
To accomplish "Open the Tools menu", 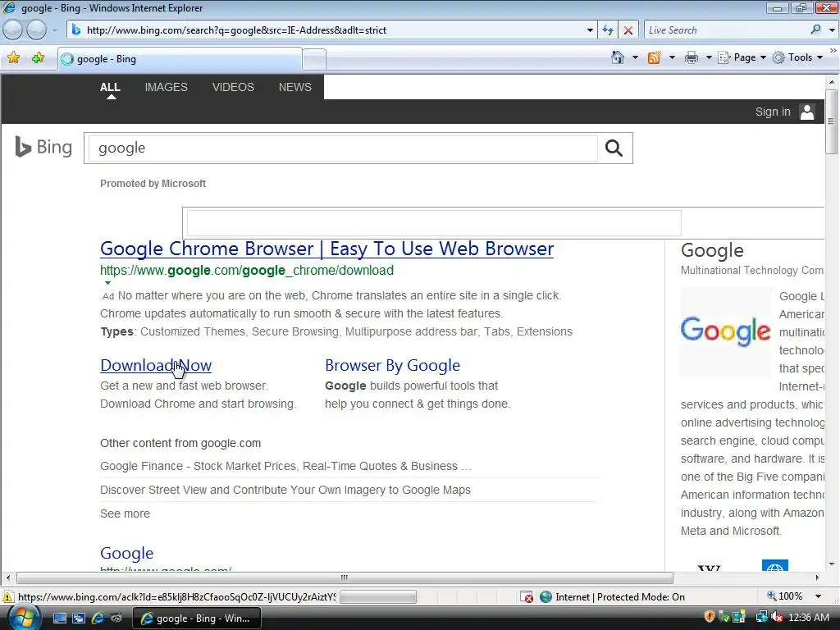I will (x=797, y=57).
